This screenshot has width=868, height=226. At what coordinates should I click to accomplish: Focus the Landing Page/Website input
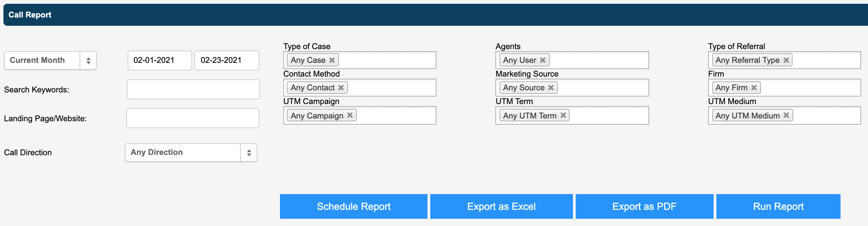tap(193, 118)
